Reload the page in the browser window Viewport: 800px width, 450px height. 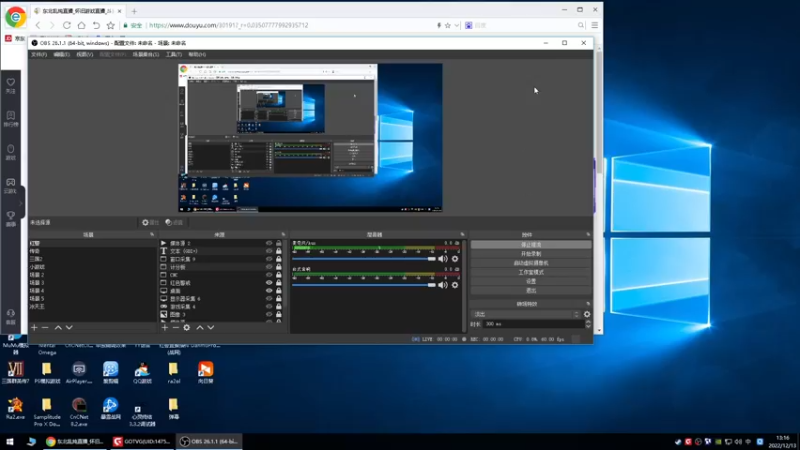click(67, 25)
